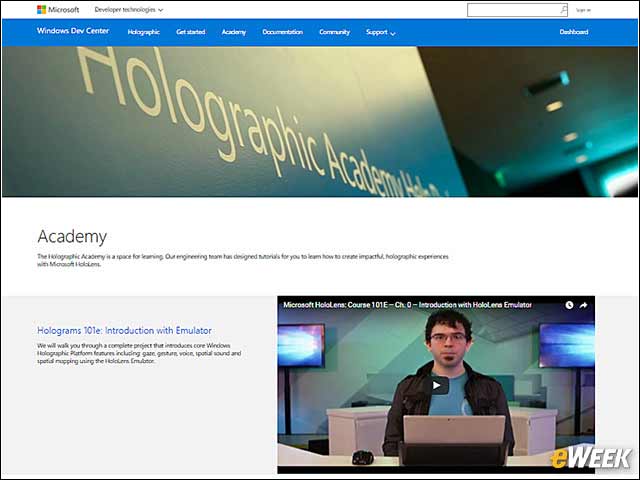
Task: Expand the Support menu chevron
Action: coord(393,33)
